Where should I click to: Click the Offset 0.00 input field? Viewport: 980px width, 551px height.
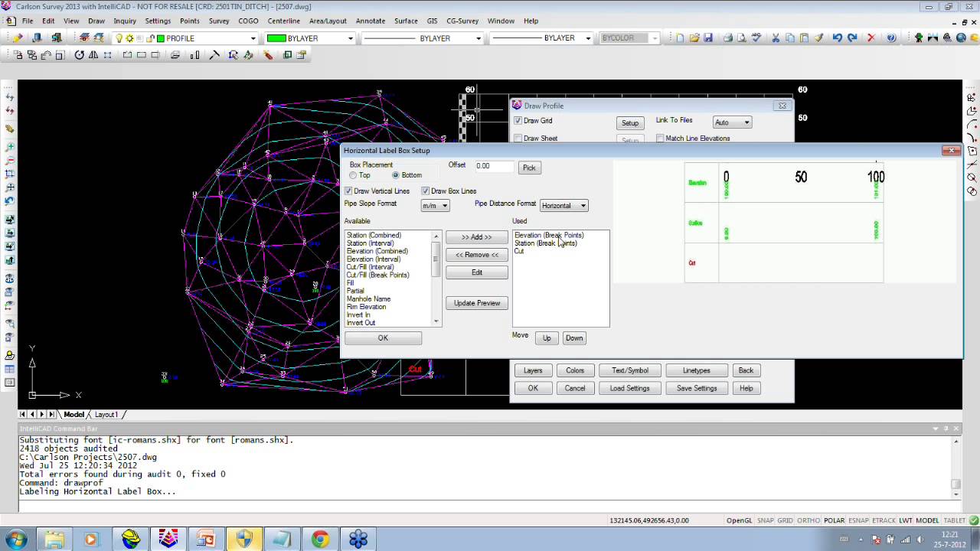[x=494, y=166]
